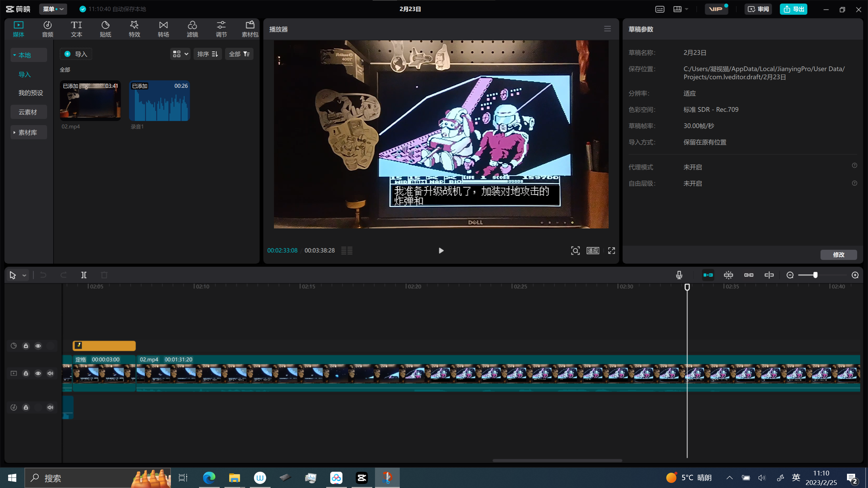Viewport: 868px width, 488px height.
Task: Open the 贴纸 stickers tab
Action: [x=105, y=29]
